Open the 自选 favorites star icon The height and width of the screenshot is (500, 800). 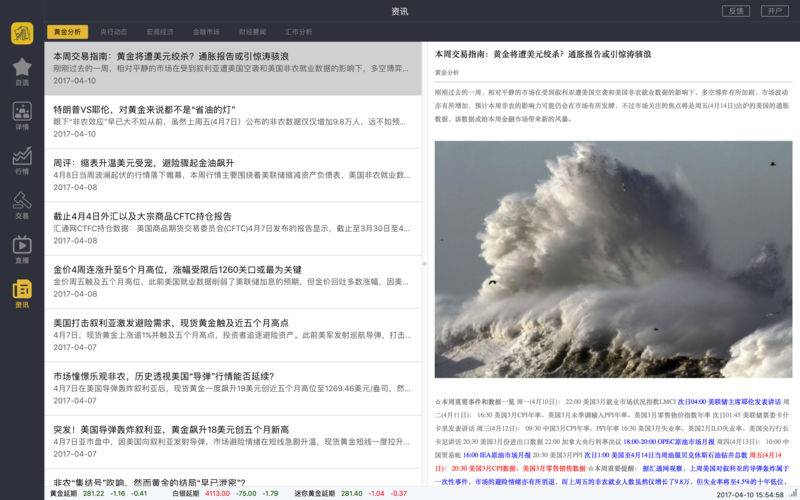click(x=22, y=71)
